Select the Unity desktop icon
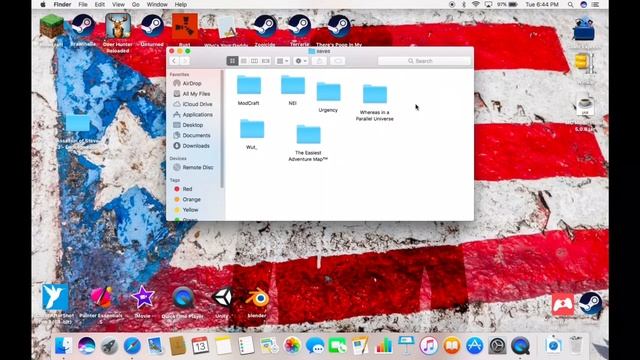This screenshot has height=360, width=640. (222, 298)
